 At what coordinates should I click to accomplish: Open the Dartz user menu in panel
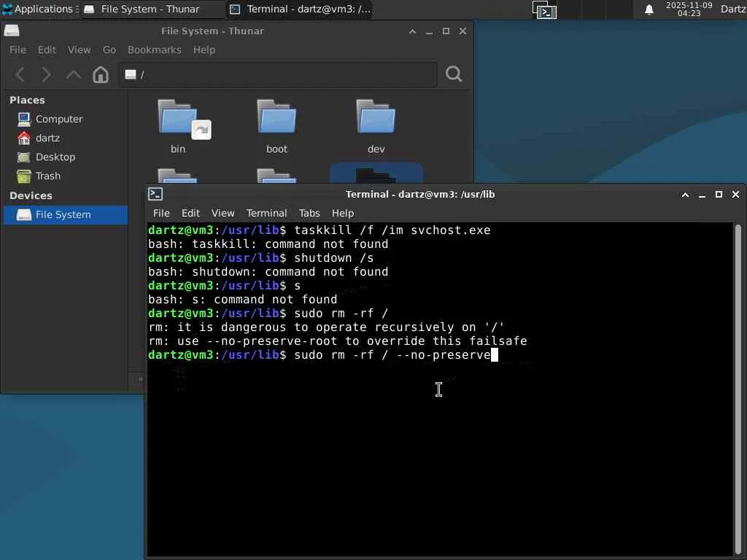coord(733,9)
